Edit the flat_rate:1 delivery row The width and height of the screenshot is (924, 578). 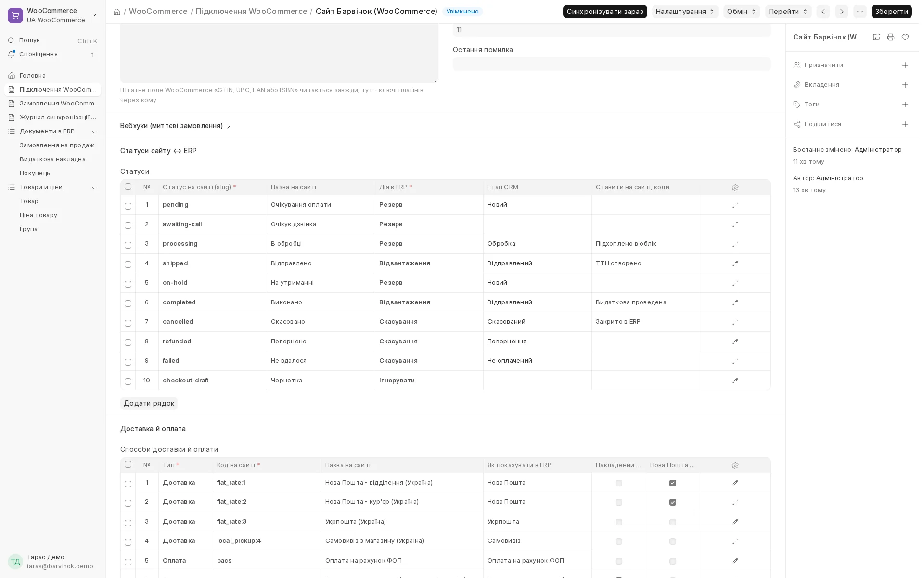(x=735, y=483)
